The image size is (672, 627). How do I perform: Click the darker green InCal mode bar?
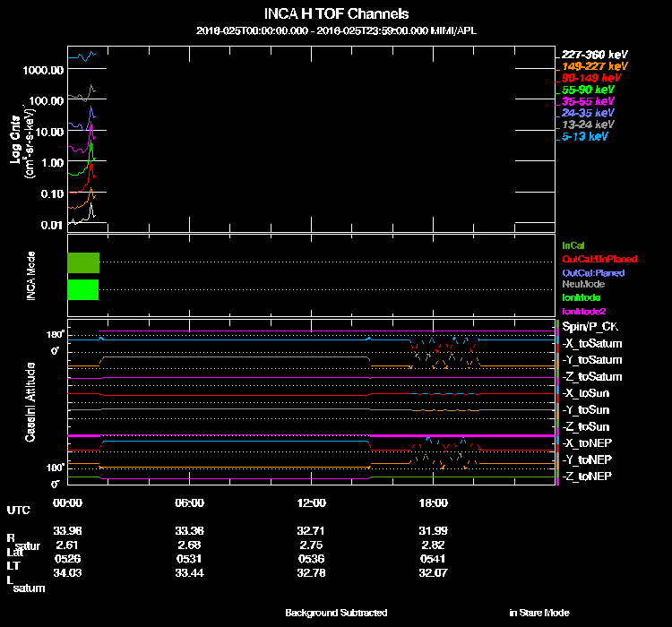tap(82, 262)
